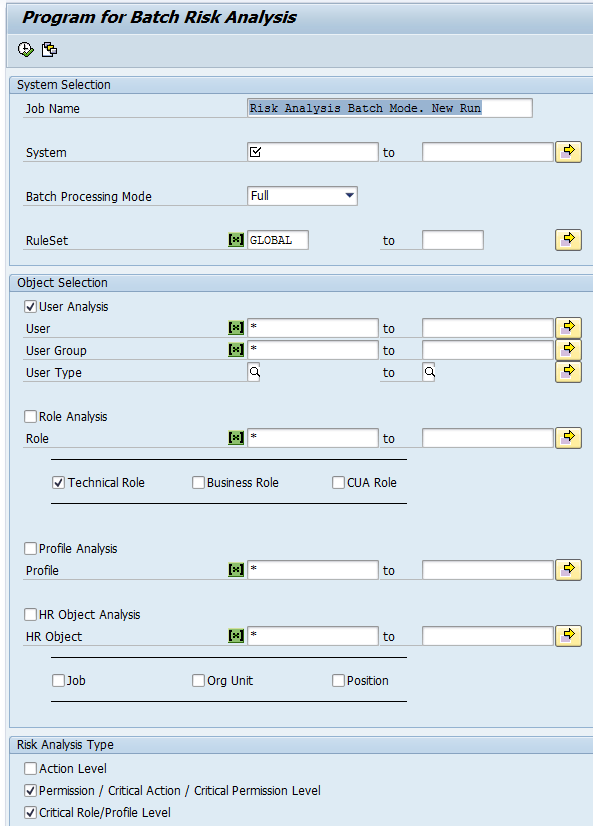Click the System 'to' upper-bound field
The width and height of the screenshot is (593, 826).
point(488,152)
